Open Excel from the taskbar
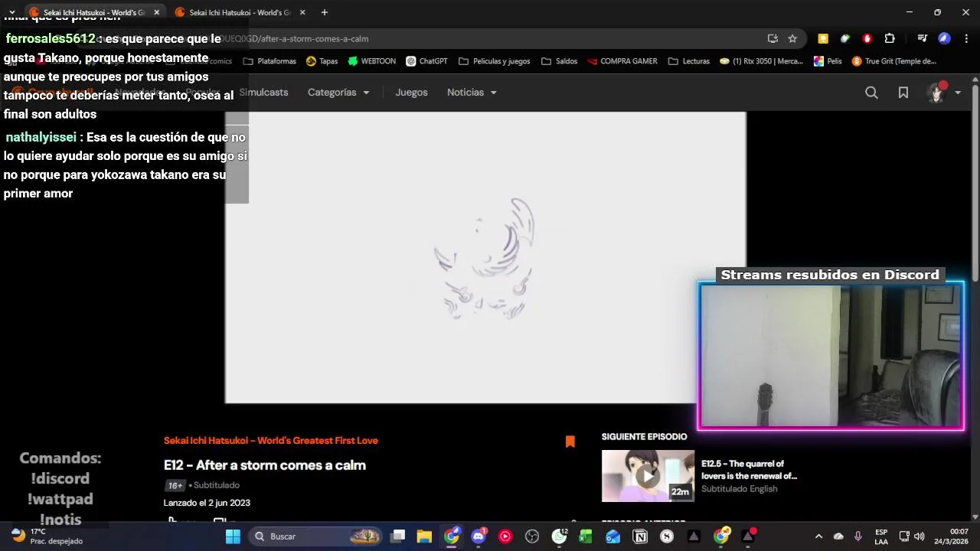 (586, 536)
